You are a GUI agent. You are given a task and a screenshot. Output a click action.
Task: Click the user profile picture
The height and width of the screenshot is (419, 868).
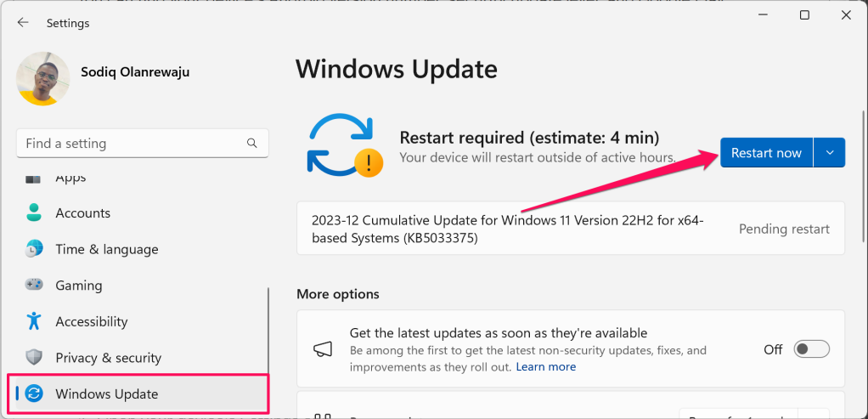pos(43,78)
